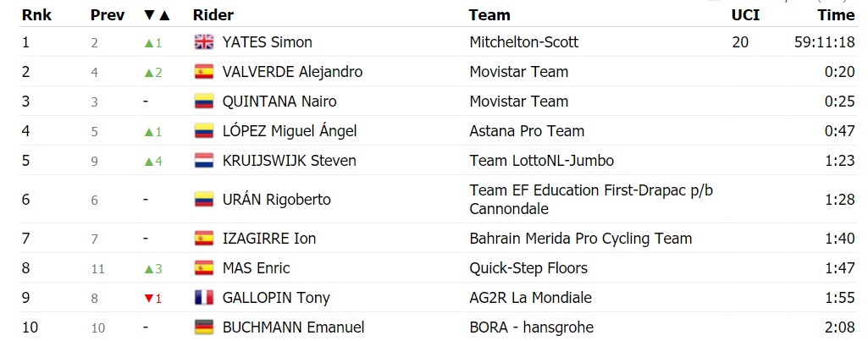The height and width of the screenshot is (341, 868).
Task: Click the Dutch flag next to Kruijswijk
Action: click(x=203, y=161)
